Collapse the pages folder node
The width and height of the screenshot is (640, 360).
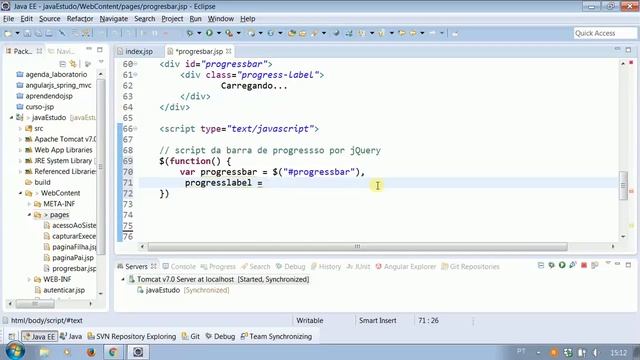pyautogui.click(x=29, y=215)
